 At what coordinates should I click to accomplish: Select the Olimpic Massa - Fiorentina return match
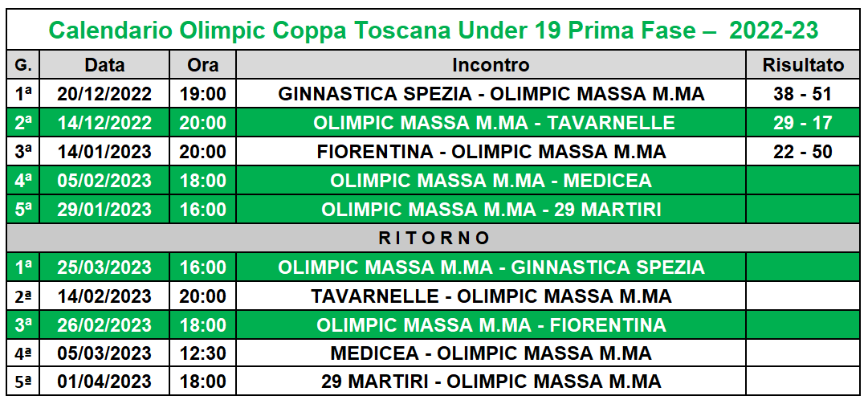[491, 325]
